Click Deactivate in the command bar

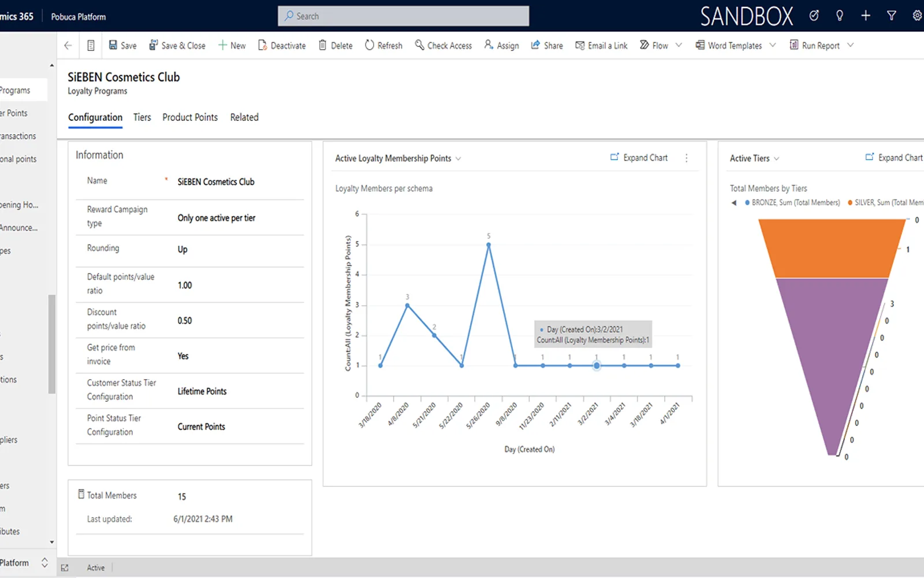[x=282, y=45]
